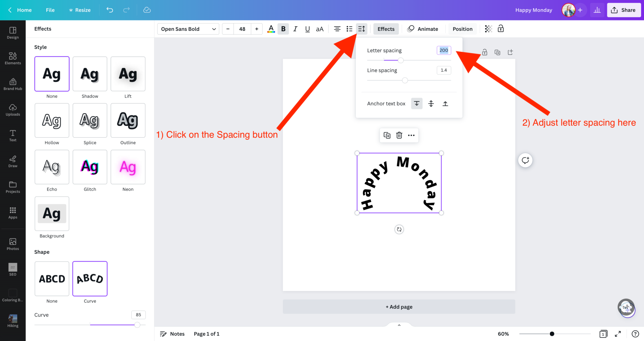The height and width of the screenshot is (341, 644).
Task: Toggle Italic formatting
Action: [x=295, y=29]
